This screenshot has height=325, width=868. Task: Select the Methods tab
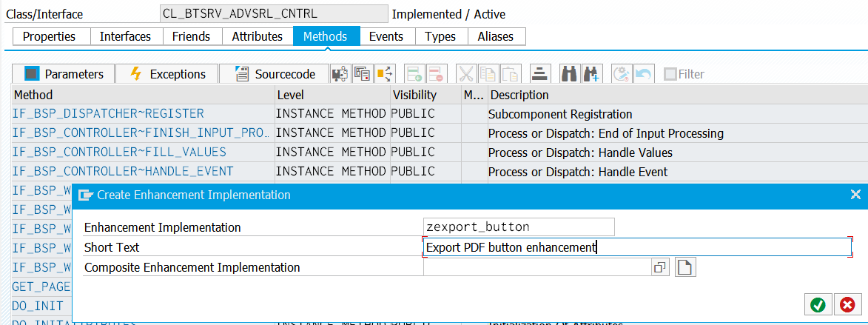pos(326,36)
